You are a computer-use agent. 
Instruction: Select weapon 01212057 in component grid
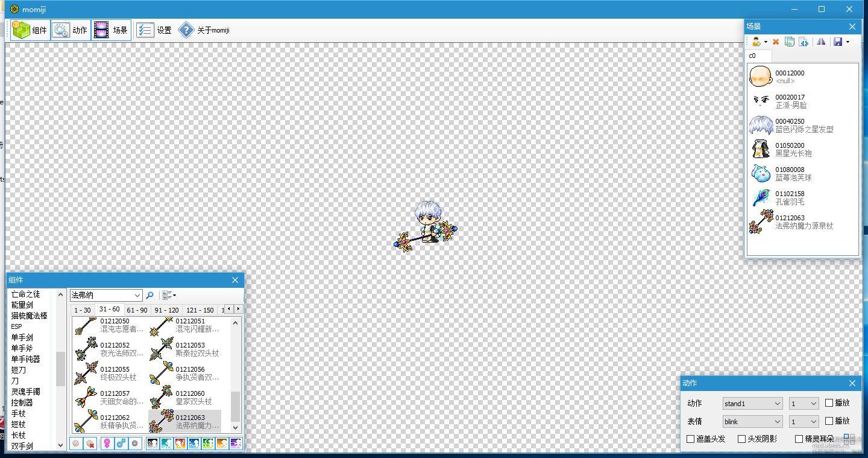coord(110,397)
